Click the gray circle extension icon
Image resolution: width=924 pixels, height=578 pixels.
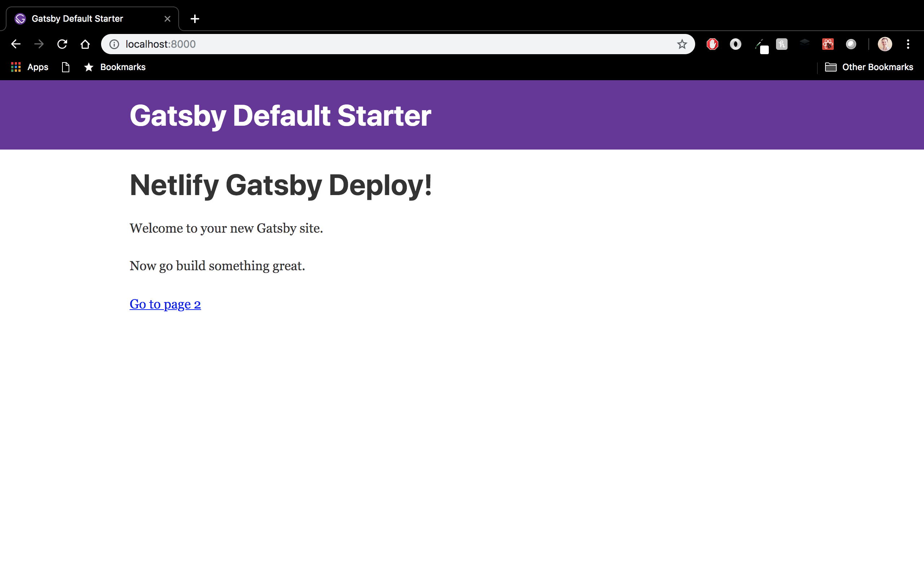[x=851, y=44]
